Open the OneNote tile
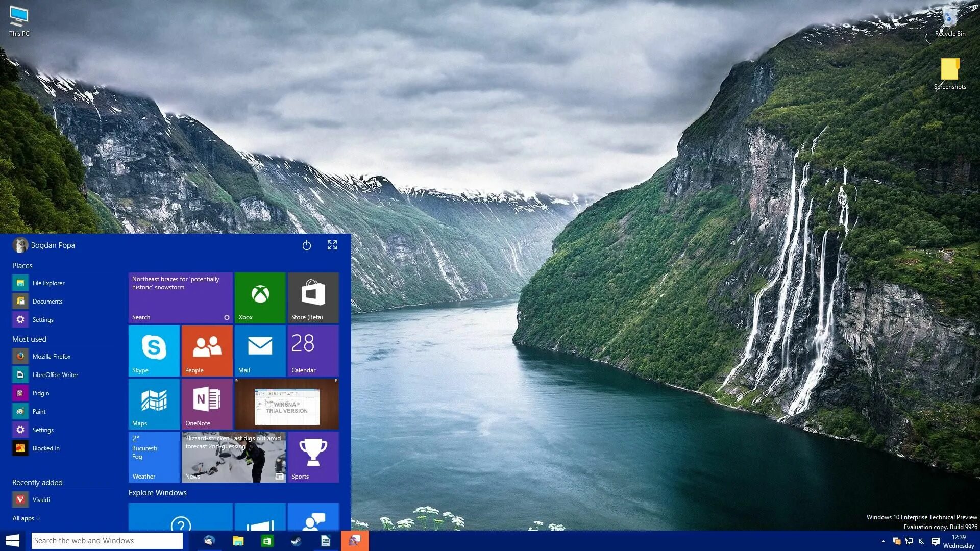This screenshot has width=980, height=551. pyautogui.click(x=206, y=403)
